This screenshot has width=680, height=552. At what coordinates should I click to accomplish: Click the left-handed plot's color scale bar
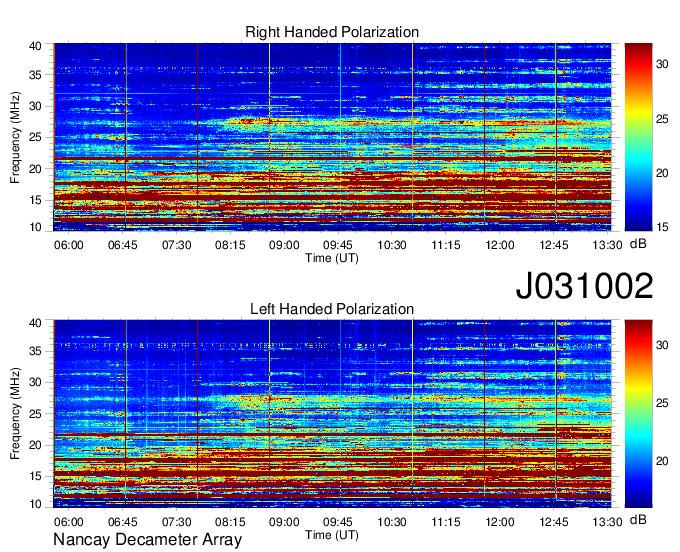[x=638, y=414]
